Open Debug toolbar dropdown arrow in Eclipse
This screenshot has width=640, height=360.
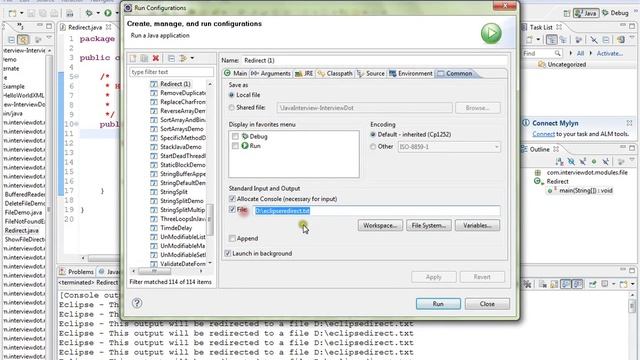[98, 13]
